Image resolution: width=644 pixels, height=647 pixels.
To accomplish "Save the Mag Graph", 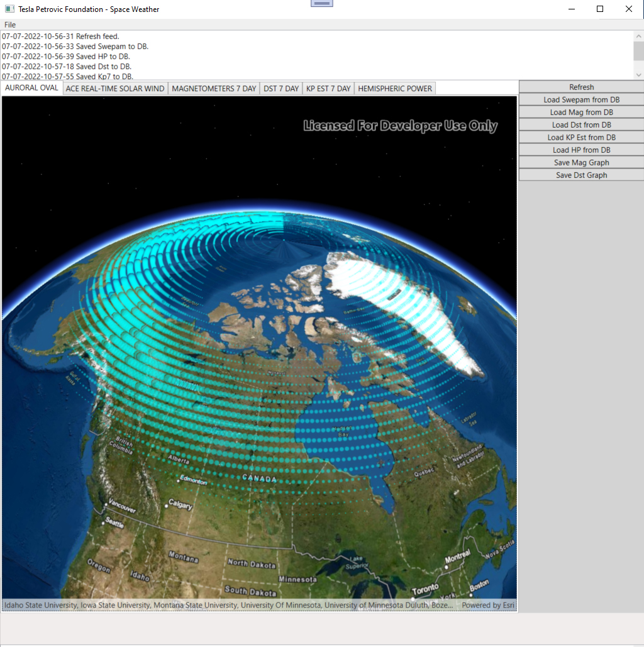I will [581, 163].
